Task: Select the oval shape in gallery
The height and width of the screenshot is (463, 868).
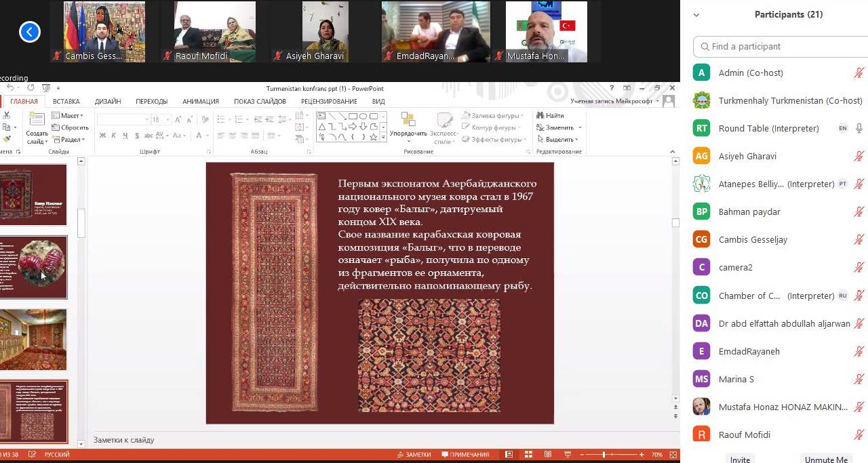Action: pyautogui.click(x=363, y=116)
